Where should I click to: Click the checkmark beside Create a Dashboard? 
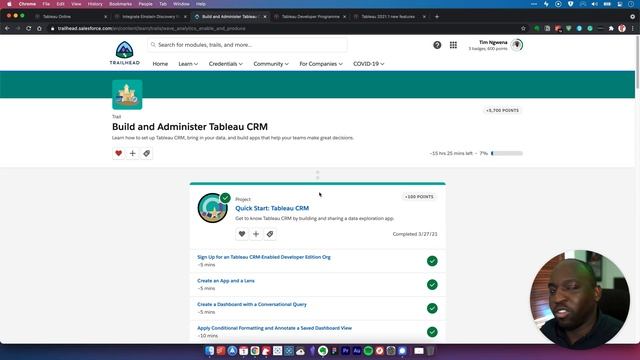tap(432, 308)
